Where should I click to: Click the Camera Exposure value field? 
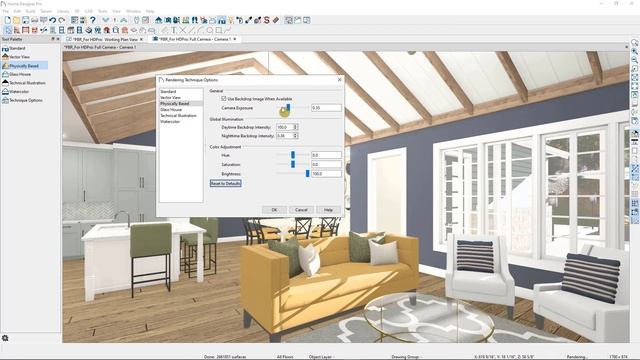coord(327,108)
